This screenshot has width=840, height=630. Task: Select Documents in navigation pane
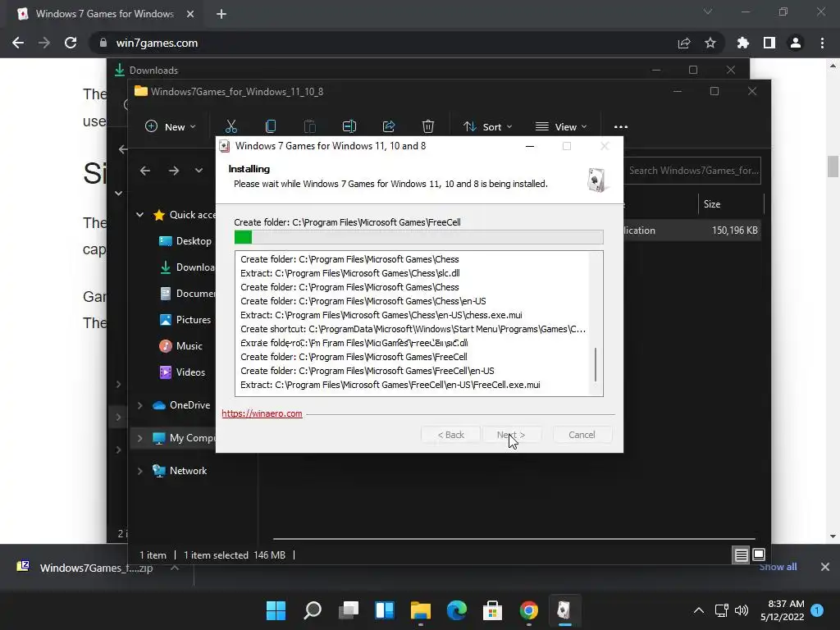(x=188, y=294)
